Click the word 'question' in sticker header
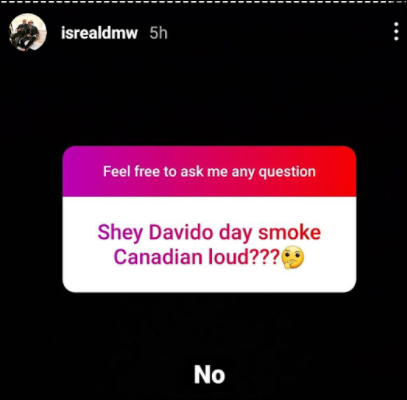The image size is (407, 400). point(287,172)
